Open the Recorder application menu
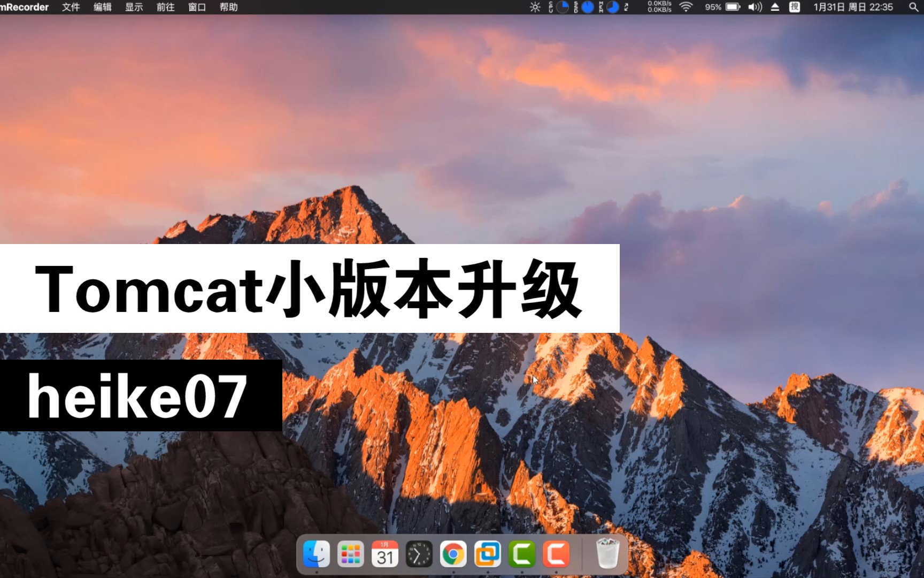The height and width of the screenshot is (578, 924). [x=25, y=7]
